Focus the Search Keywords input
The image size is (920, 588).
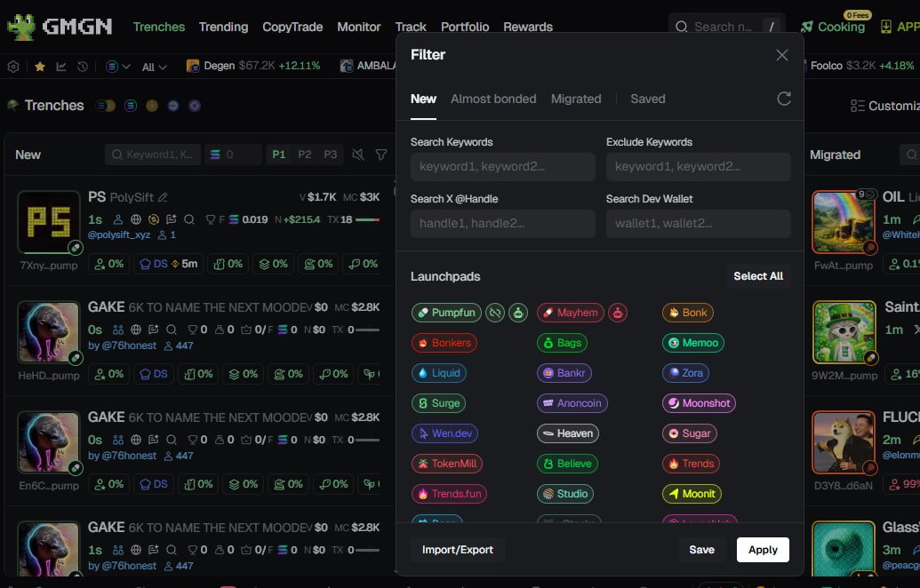tap(503, 167)
